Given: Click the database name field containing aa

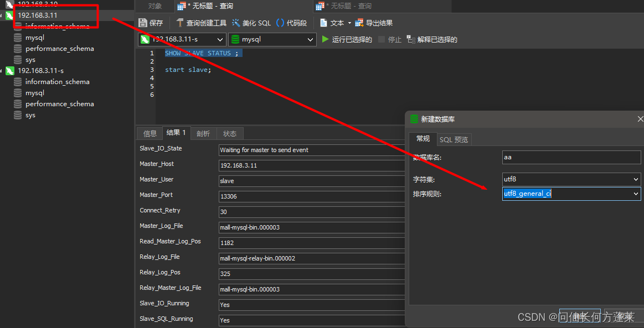Looking at the screenshot, I should click(x=571, y=157).
